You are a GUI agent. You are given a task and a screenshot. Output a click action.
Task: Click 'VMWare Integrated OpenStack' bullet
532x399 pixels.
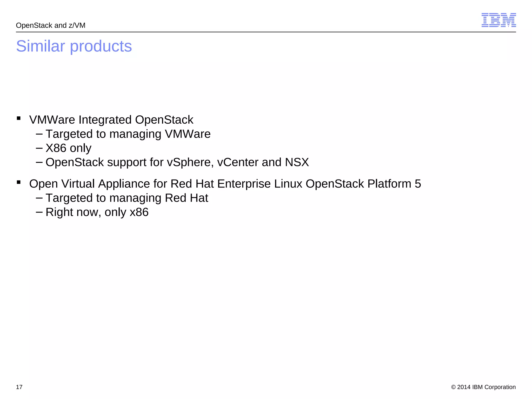(x=111, y=120)
